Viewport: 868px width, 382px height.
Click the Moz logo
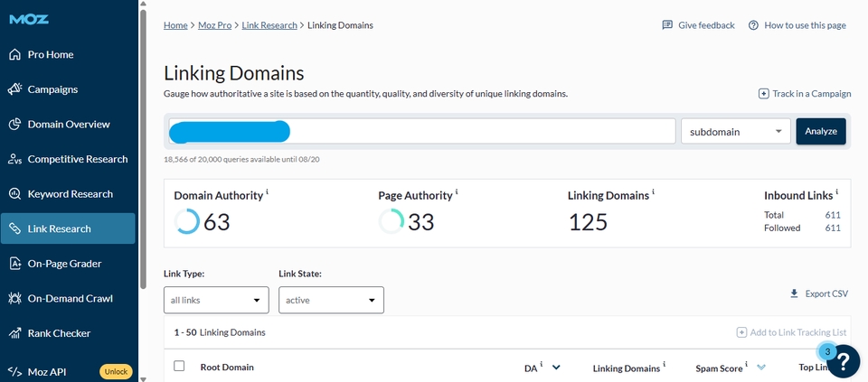coord(29,19)
